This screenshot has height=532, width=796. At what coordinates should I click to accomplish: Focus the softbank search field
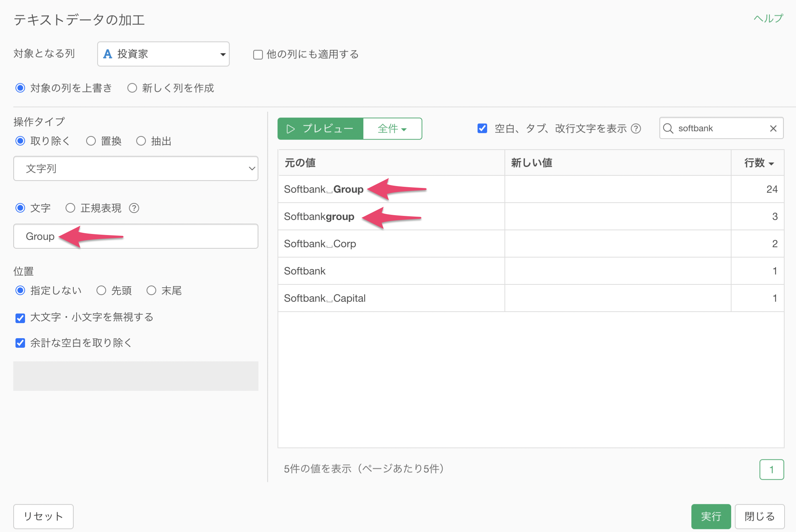722,128
